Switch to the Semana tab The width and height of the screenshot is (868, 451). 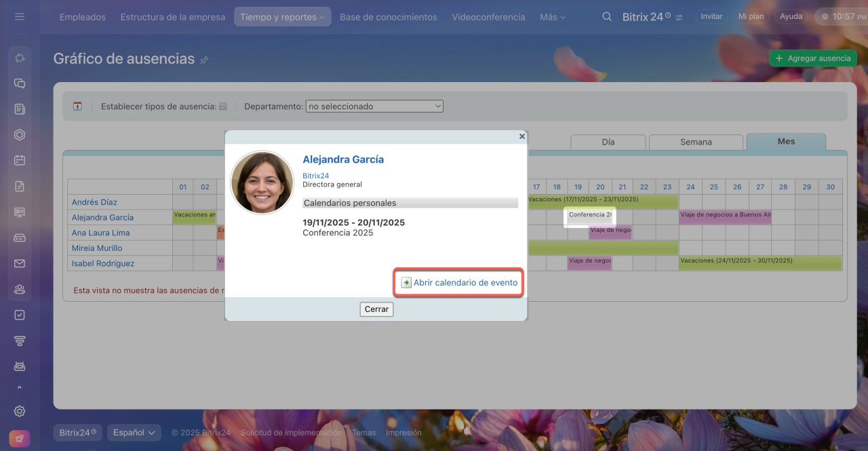pyautogui.click(x=696, y=142)
